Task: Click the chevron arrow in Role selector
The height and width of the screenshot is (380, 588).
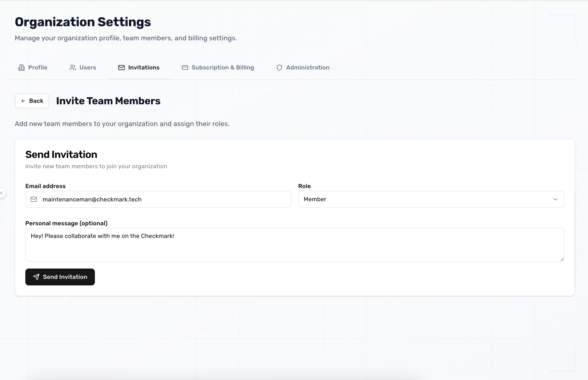Action: 556,199
